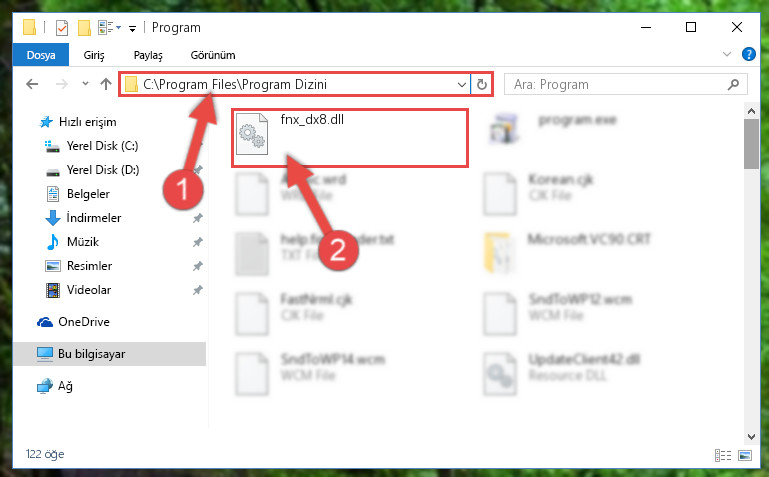Switch to large icons view

coord(745,455)
